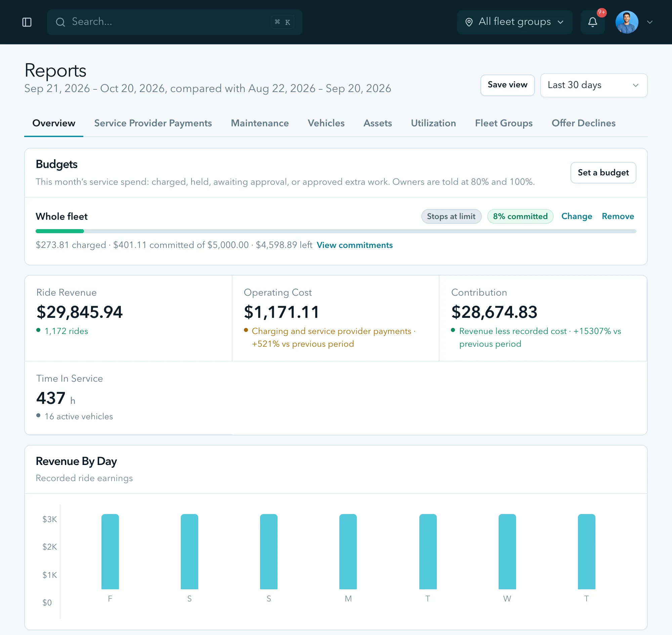Click the Wednesday revenue bar
The height and width of the screenshot is (635, 672).
coord(507,551)
